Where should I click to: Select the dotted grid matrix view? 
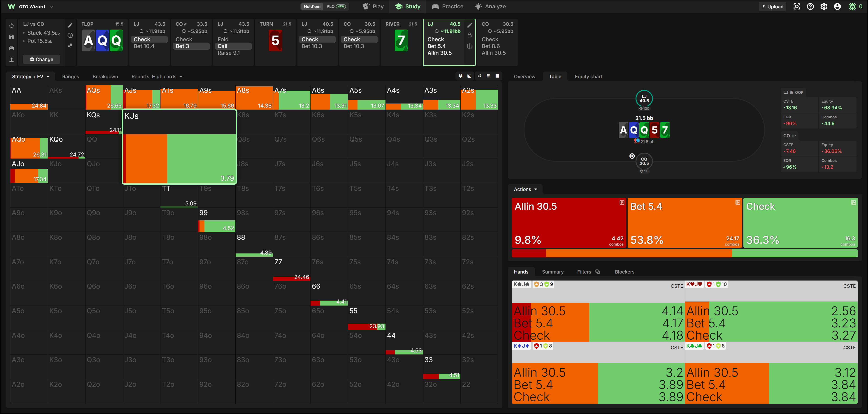pyautogui.click(x=489, y=76)
